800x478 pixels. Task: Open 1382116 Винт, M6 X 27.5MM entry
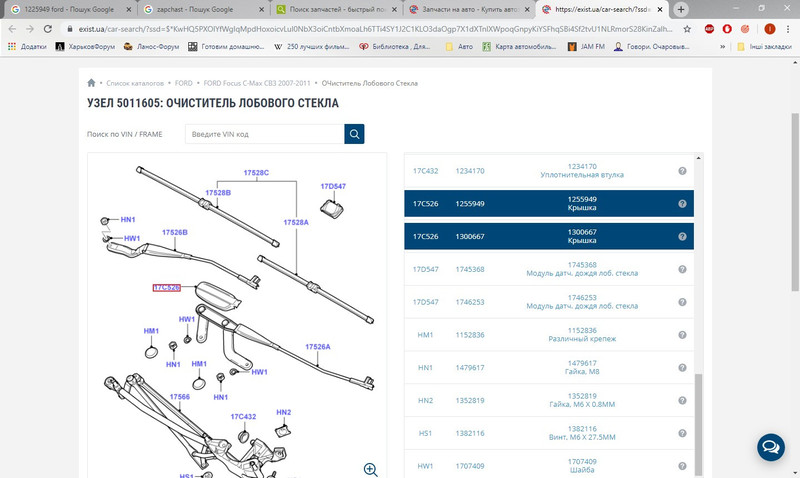coord(582,433)
